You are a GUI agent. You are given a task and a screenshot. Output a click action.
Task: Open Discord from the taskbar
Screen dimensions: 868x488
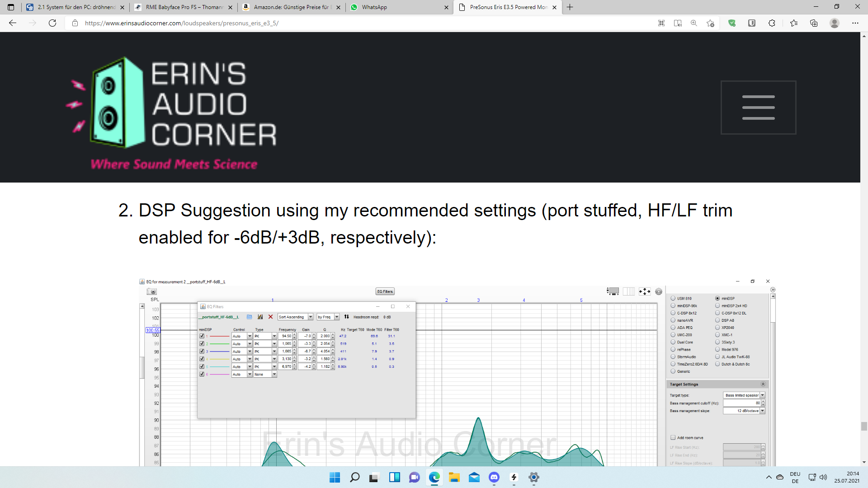494,477
